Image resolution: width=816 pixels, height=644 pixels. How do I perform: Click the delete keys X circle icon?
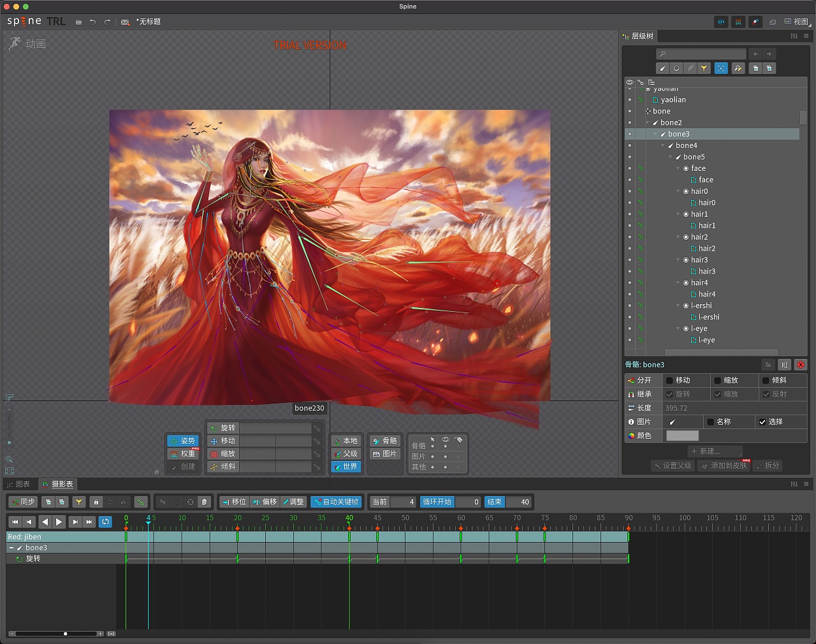(x=190, y=502)
